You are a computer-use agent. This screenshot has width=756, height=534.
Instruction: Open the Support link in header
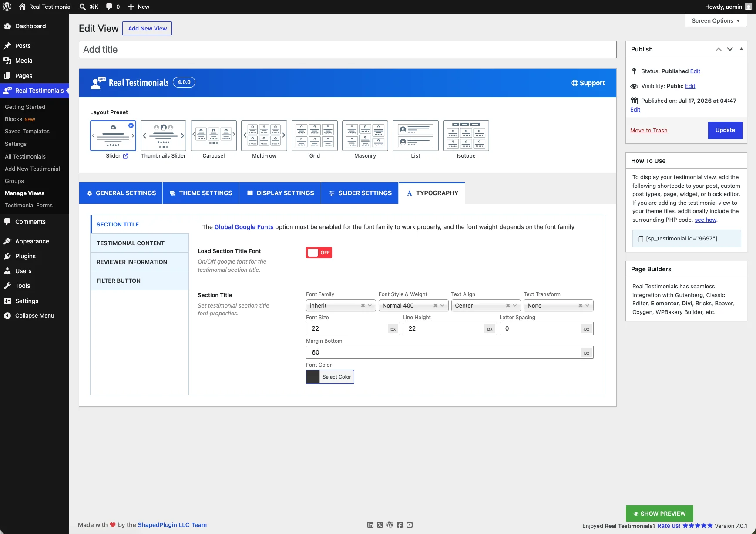(x=588, y=83)
